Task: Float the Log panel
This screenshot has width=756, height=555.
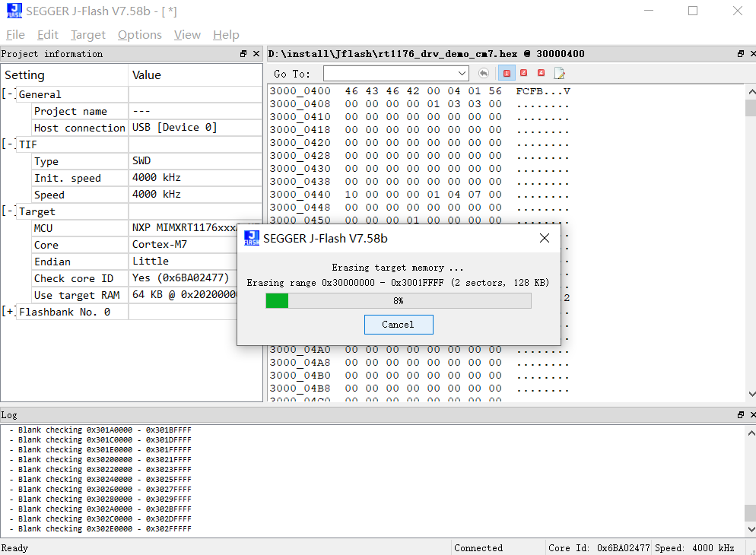Action: (x=741, y=415)
